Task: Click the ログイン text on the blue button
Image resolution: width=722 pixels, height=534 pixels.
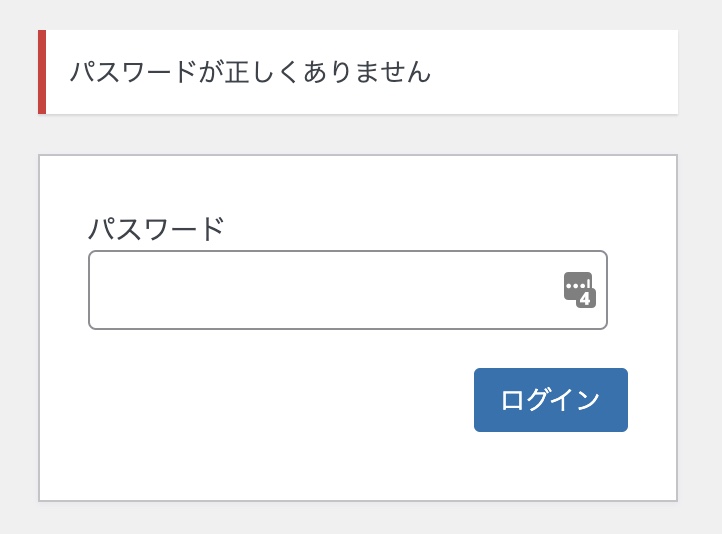Action: (550, 400)
